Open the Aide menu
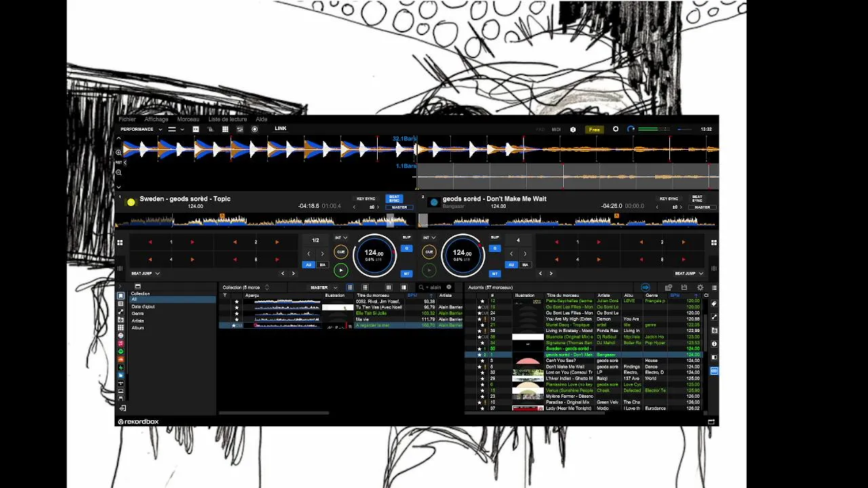 [x=261, y=119]
